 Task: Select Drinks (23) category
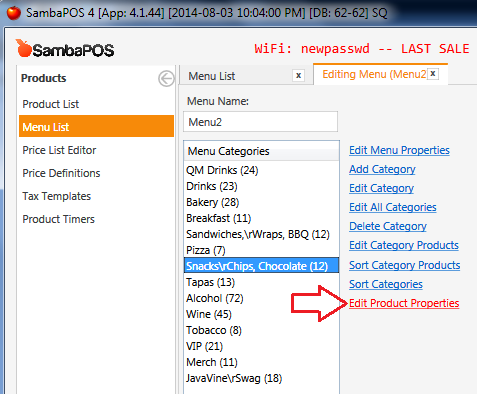[x=261, y=186]
